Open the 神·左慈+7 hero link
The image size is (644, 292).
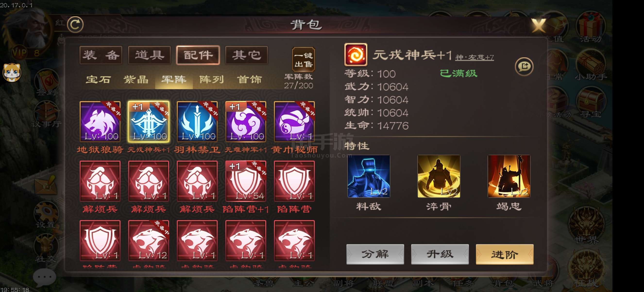click(x=474, y=57)
